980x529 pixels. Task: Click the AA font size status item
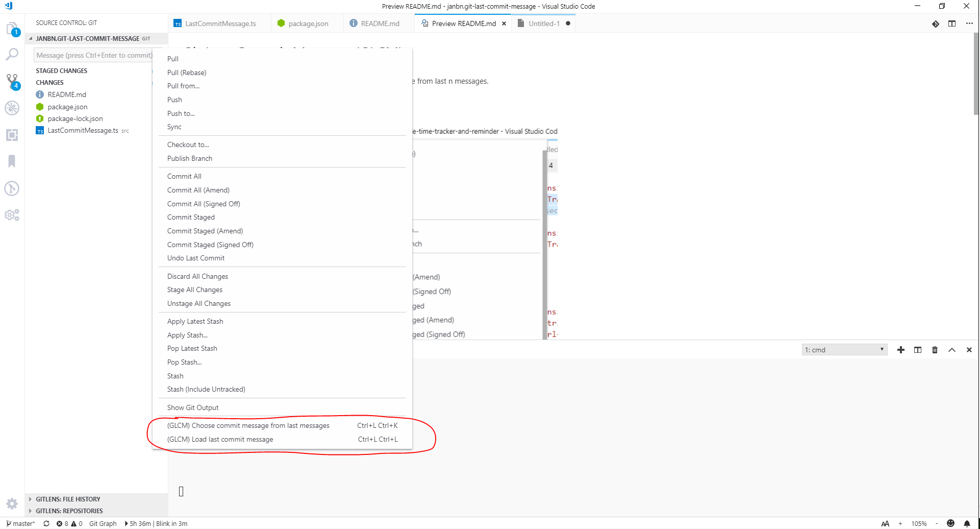[885, 523]
